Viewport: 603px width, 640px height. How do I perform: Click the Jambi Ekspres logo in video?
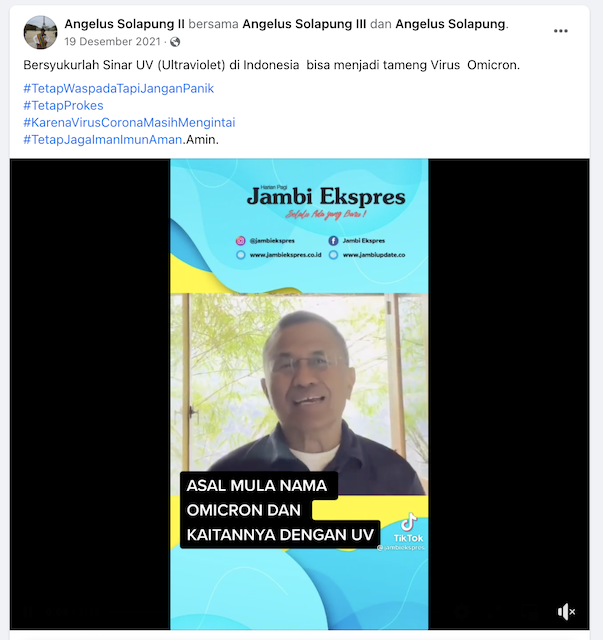click(326, 197)
